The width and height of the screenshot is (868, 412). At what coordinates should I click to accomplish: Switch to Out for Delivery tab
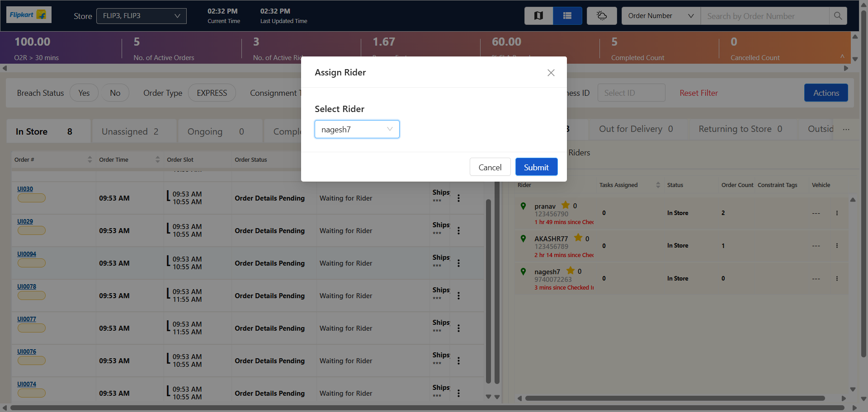point(636,129)
